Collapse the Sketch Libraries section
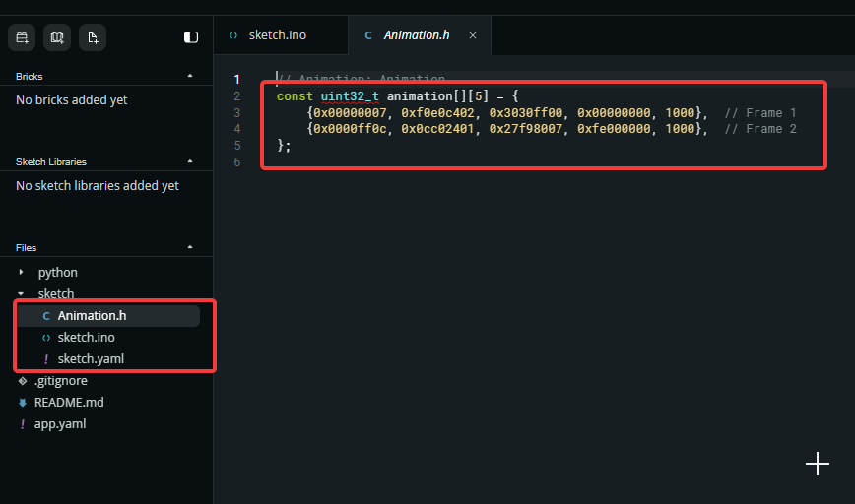Viewport: 855px width, 504px height. 190,161
